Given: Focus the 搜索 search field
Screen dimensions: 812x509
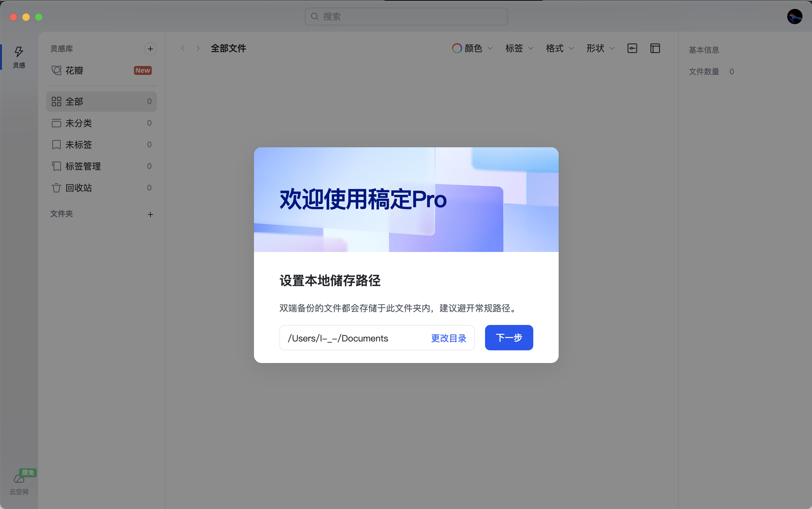Looking at the screenshot, I should (406, 17).
